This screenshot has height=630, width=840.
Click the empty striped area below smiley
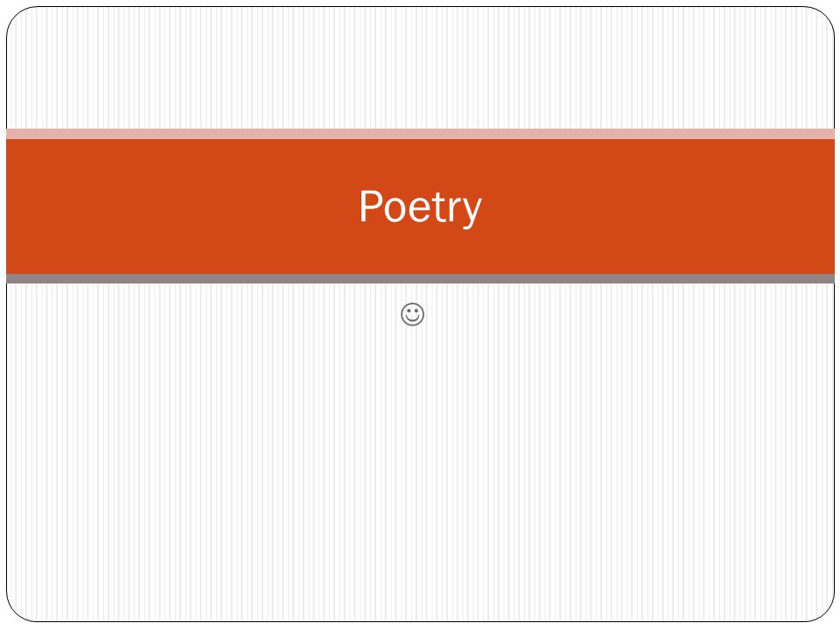click(x=421, y=472)
